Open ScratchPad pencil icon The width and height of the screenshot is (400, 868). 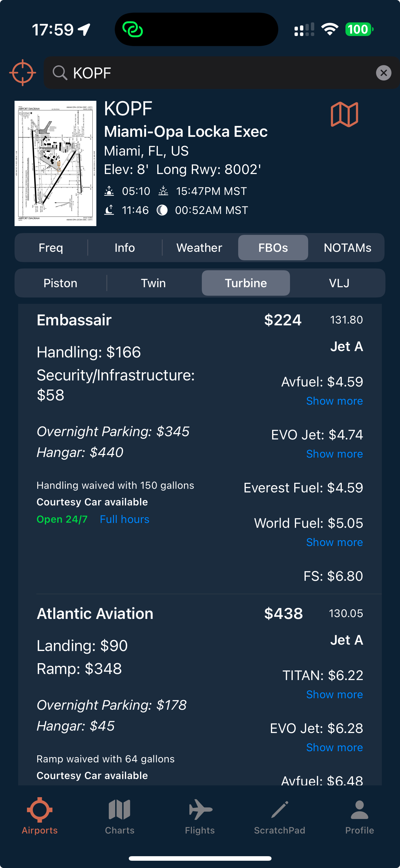pyautogui.click(x=280, y=815)
